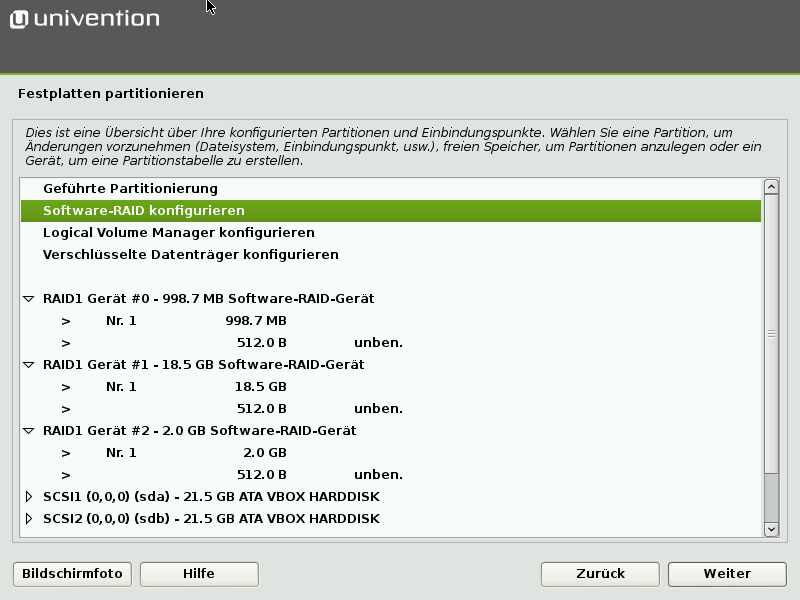Collapse the RAID1 Gerät #0 tree node
This screenshot has width=800, height=600.
pyautogui.click(x=29, y=299)
